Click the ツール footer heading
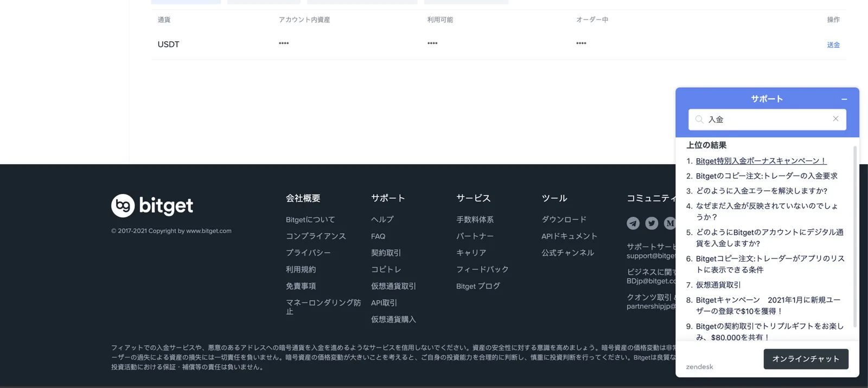Screen dimensions: 868x388 coord(554,198)
